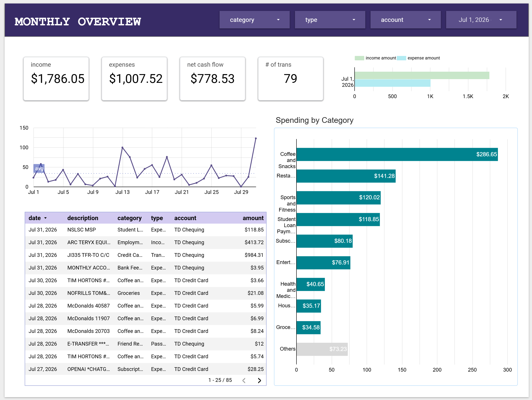Select the Subscriptions $80.18 bar
Image resolution: width=532 pixels, height=400 pixels.
pos(325,241)
